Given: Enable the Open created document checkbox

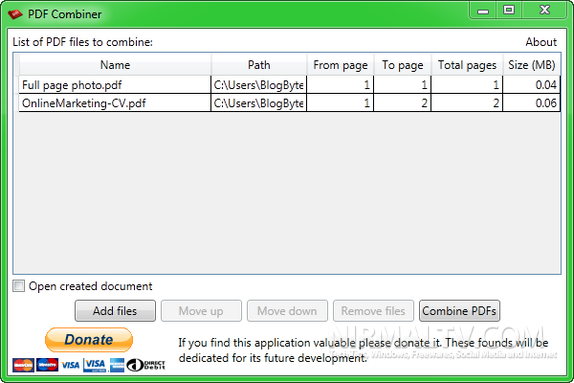Looking at the screenshot, I should coord(19,286).
